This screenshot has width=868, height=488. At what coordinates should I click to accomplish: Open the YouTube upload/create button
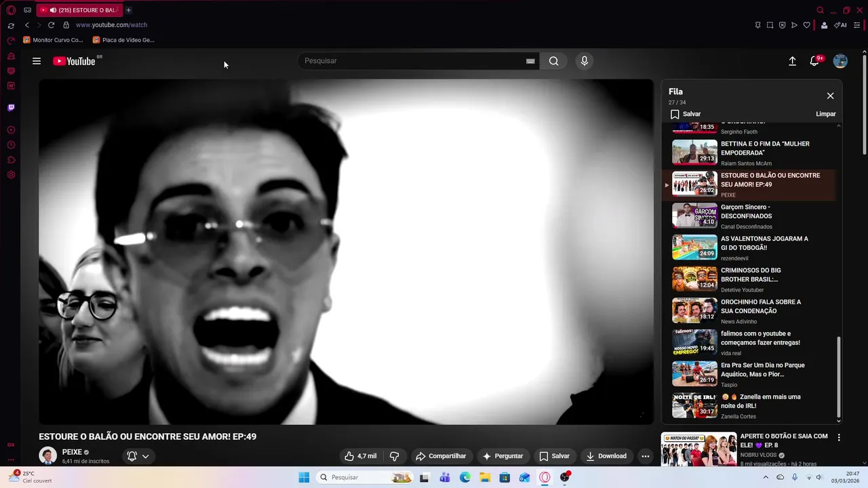[792, 61]
